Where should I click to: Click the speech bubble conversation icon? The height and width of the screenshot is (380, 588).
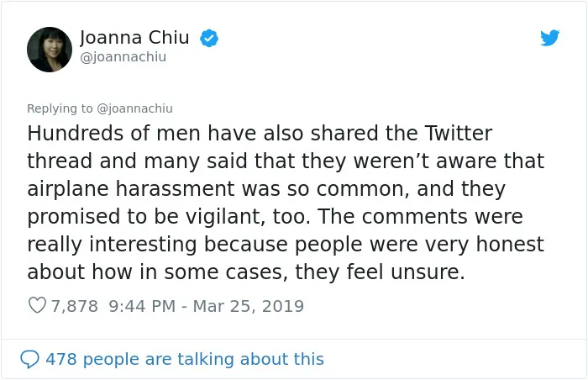point(29,359)
